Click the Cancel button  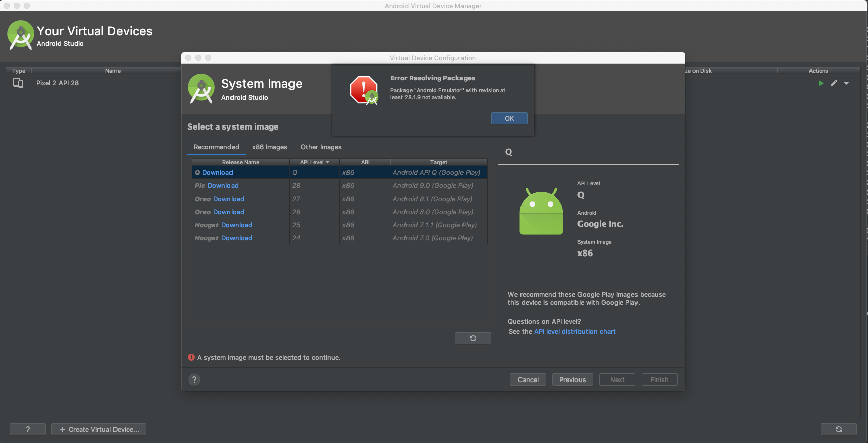click(528, 379)
